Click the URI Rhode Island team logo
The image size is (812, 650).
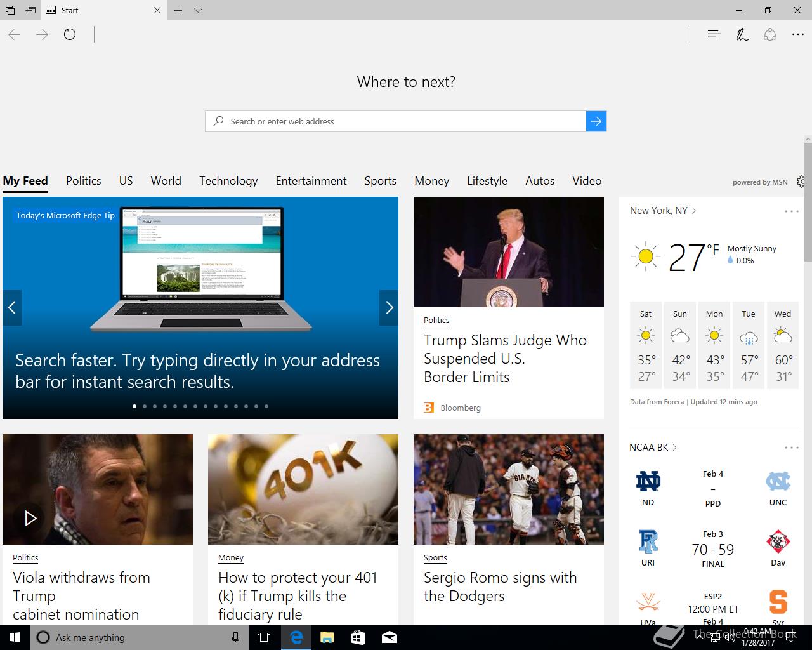648,542
